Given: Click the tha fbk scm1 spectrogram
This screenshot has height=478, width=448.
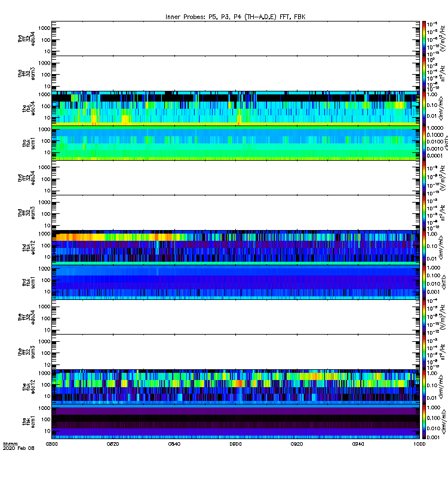Looking at the screenshot, I should [235, 143].
